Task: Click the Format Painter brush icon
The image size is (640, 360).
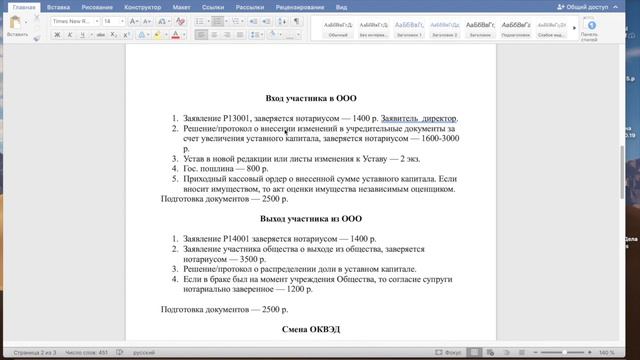Action: (x=37, y=38)
